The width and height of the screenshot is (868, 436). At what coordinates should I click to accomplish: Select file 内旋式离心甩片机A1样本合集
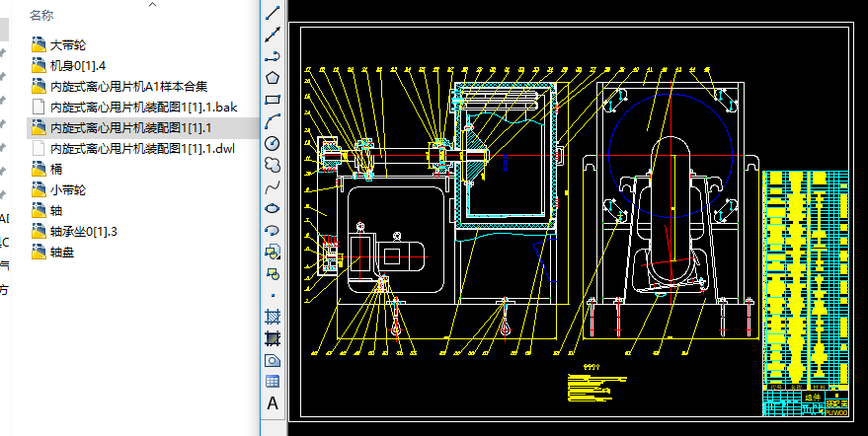coord(128,86)
